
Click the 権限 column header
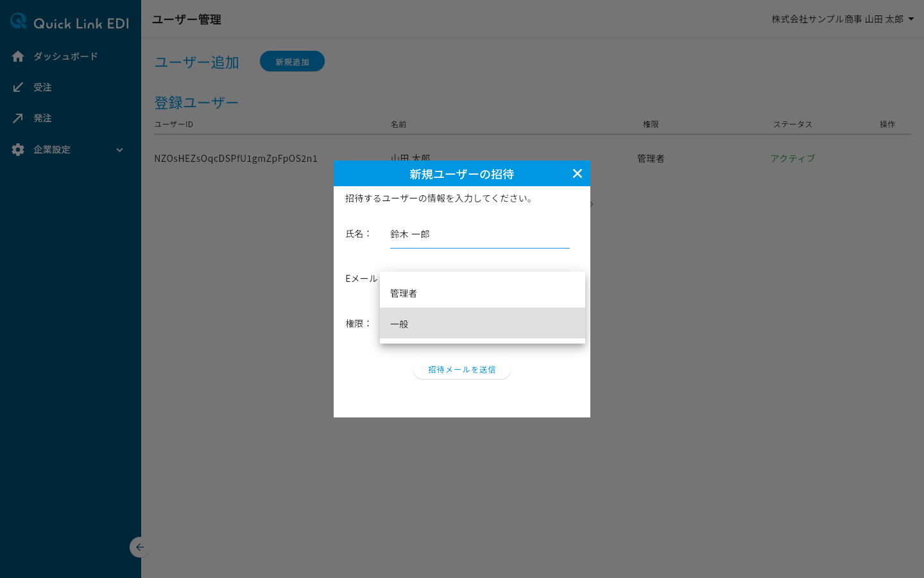pyautogui.click(x=651, y=124)
